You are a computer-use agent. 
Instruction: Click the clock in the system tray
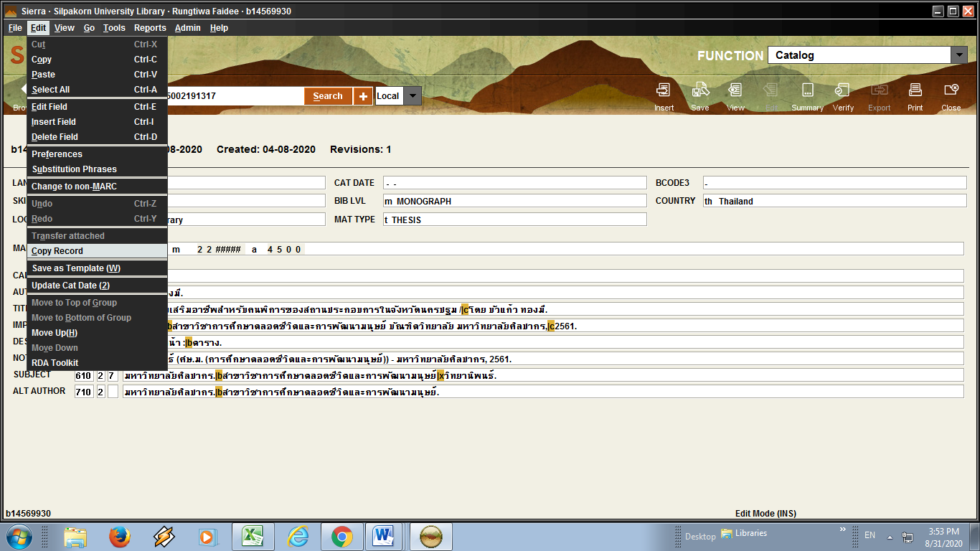[x=943, y=537]
